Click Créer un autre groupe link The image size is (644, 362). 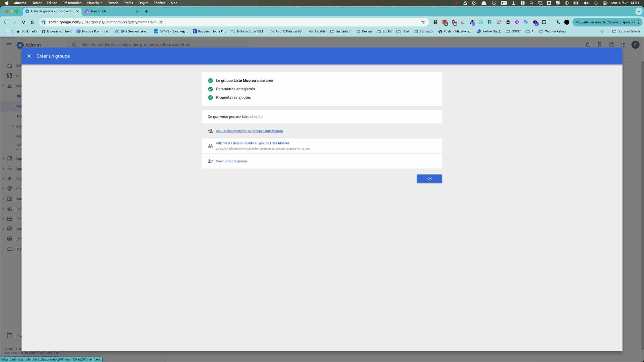point(231,161)
